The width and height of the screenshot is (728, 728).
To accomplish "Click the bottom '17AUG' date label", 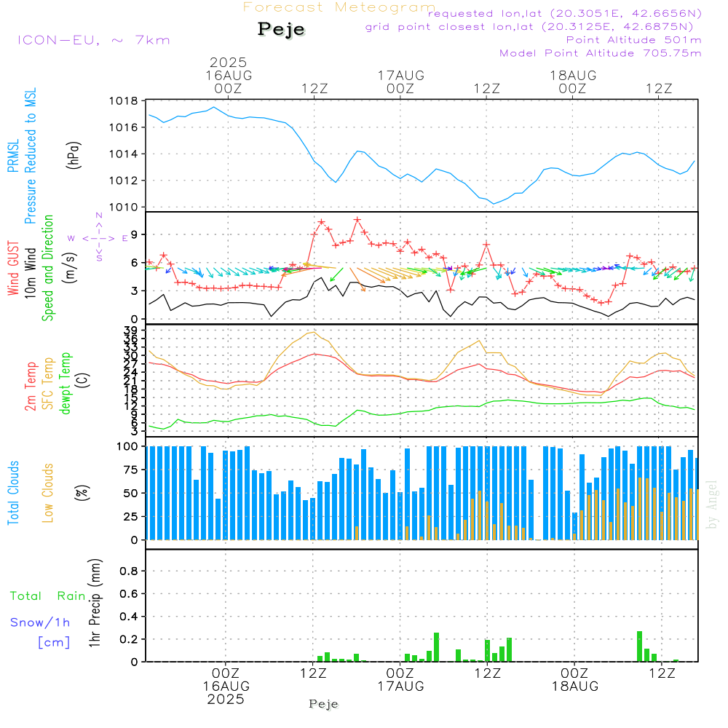I will click(x=400, y=687).
